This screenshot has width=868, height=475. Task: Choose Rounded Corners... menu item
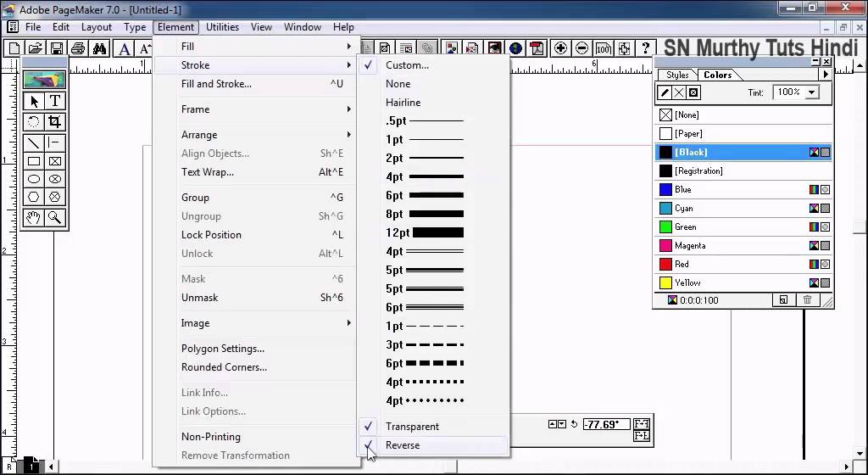coord(256,367)
